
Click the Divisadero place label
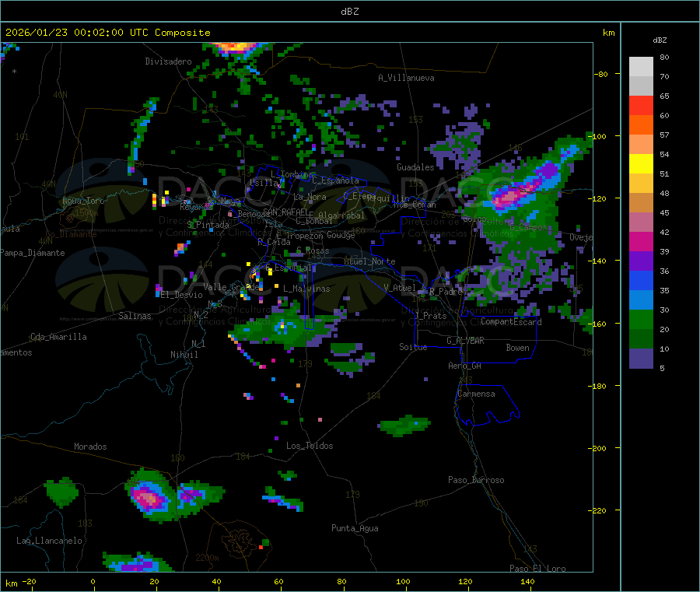(x=168, y=61)
